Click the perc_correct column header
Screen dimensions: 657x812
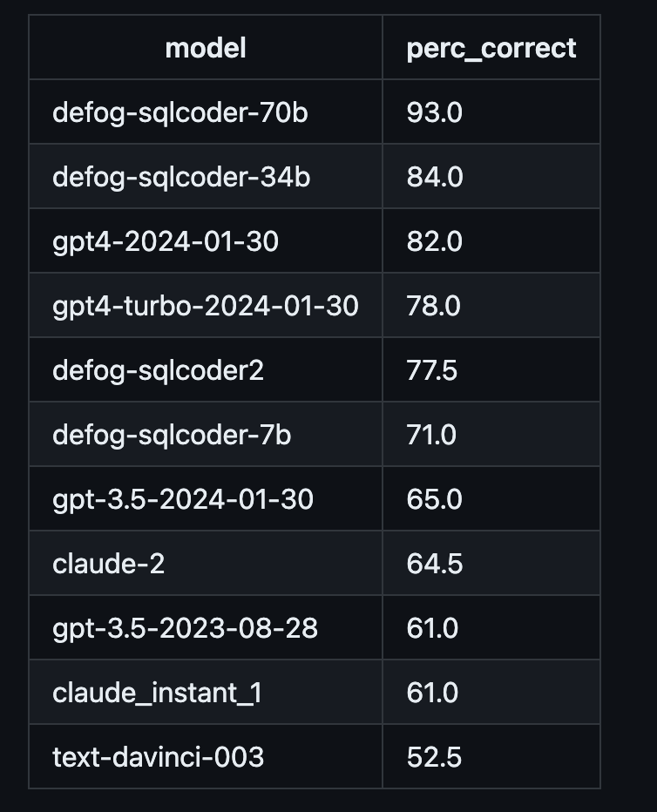tap(491, 48)
